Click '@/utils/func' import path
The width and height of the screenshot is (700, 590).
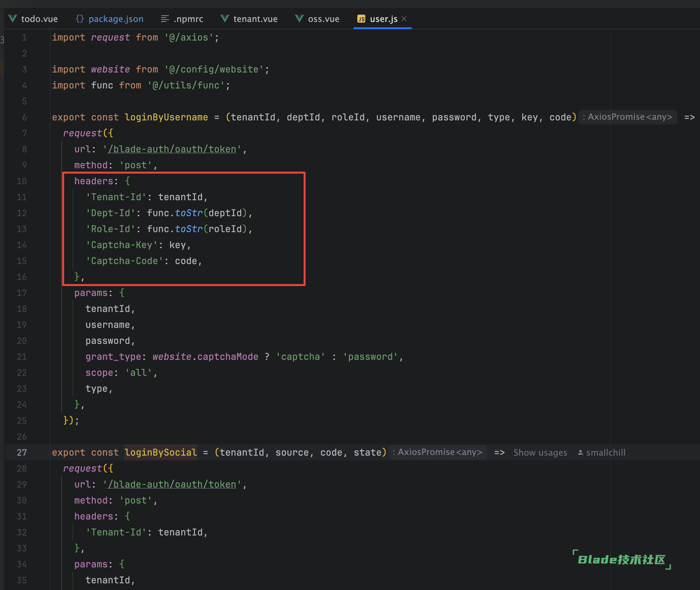point(186,85)
